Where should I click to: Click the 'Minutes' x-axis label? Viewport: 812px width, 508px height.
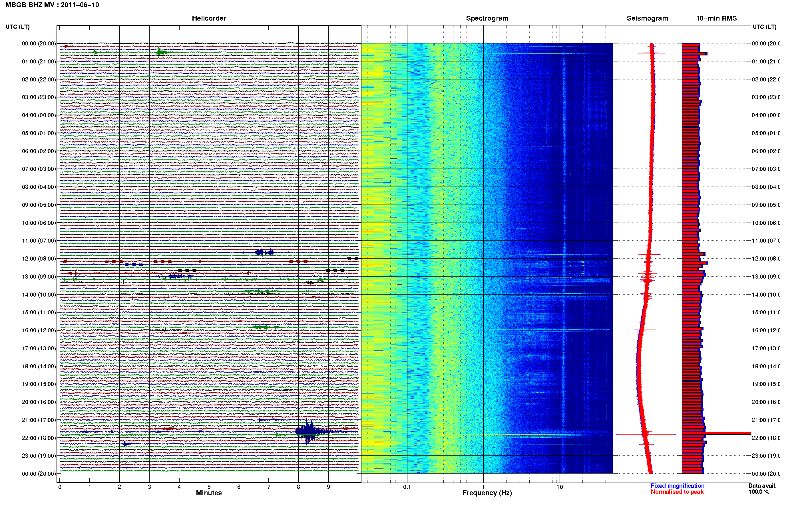[x=209, y=493]
